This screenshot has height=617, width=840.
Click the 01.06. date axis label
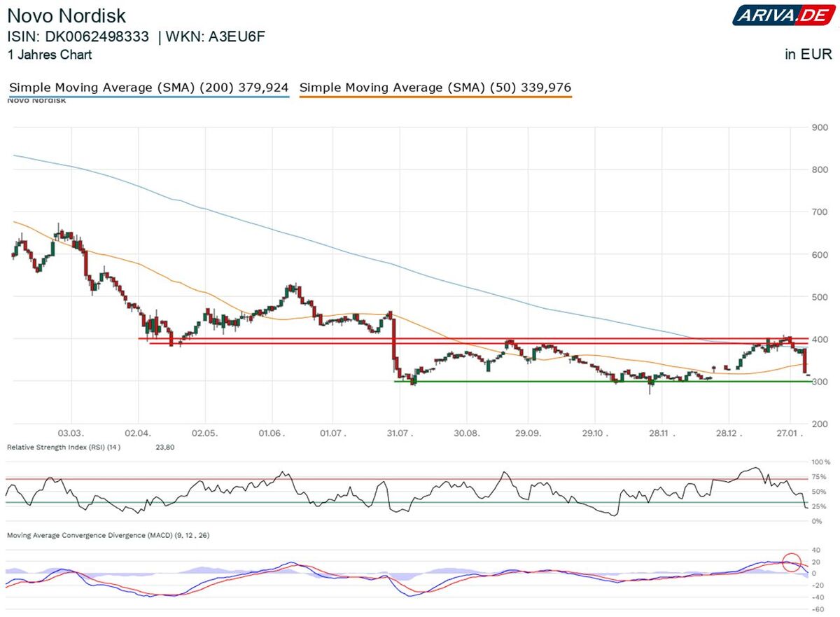click(272, 434)
